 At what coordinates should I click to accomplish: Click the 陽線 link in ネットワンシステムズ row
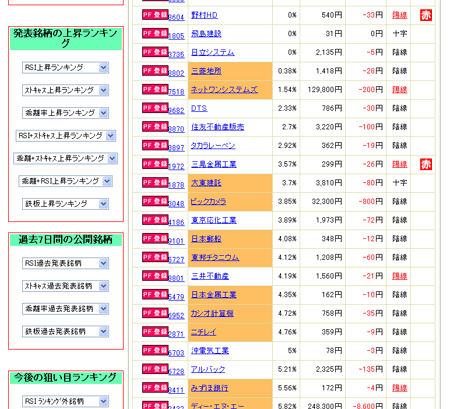399,90
